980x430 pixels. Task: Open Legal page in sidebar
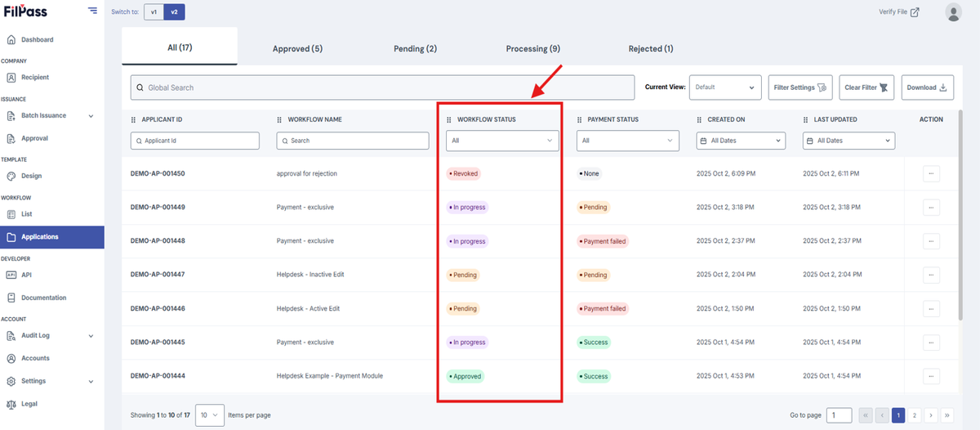pyautogui.click(x=29, y=404)
